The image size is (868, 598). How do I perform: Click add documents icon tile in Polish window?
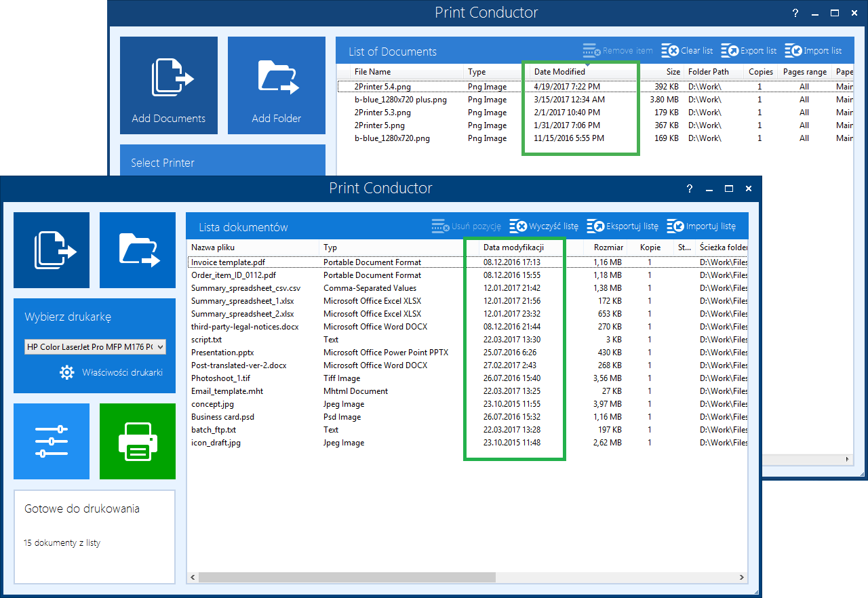pyautogui.click(x=52, y=250)
